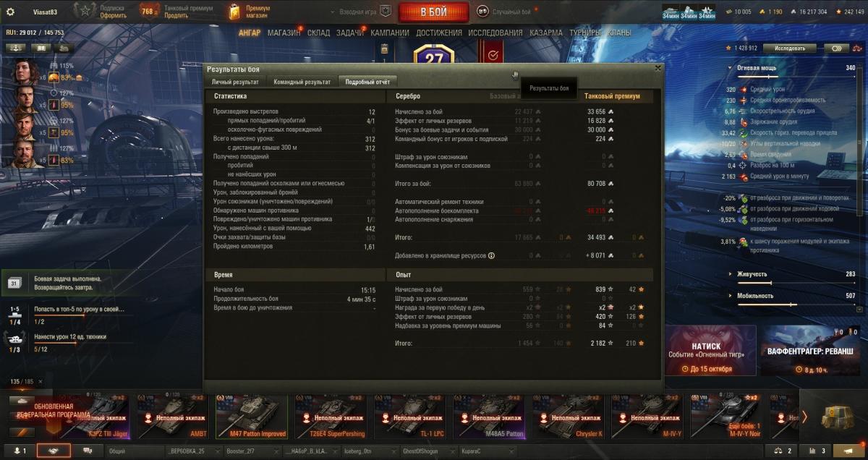Screen dimensions: 868x460
Task: Open the «Натиск» event banner
Action: point(711,350)
